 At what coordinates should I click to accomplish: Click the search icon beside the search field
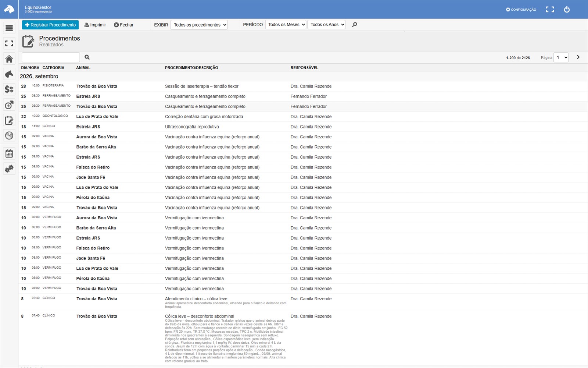coord(87,57)
